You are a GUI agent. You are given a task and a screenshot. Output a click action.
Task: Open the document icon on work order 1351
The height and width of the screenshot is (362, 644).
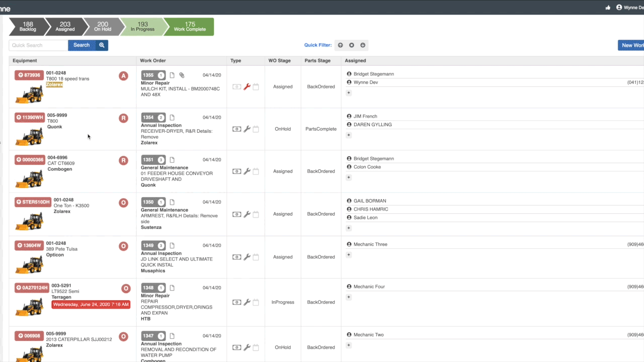point(172,159)
